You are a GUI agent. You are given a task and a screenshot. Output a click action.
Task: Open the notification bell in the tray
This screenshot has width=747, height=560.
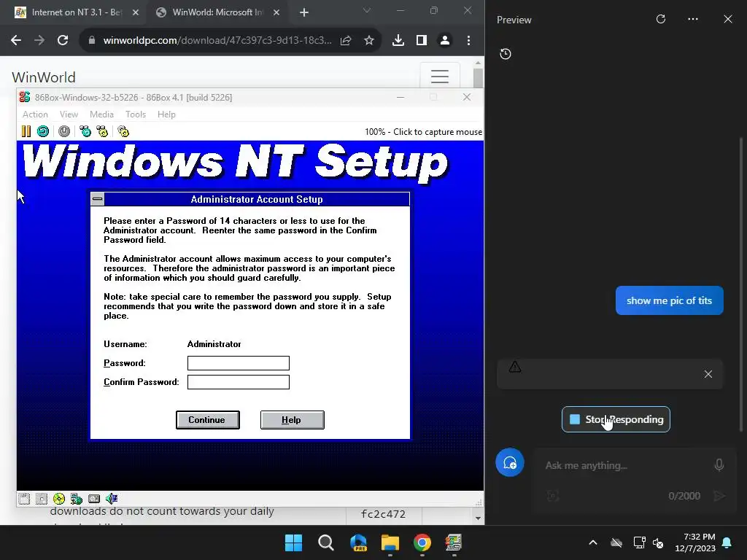(x=727, y=542)
